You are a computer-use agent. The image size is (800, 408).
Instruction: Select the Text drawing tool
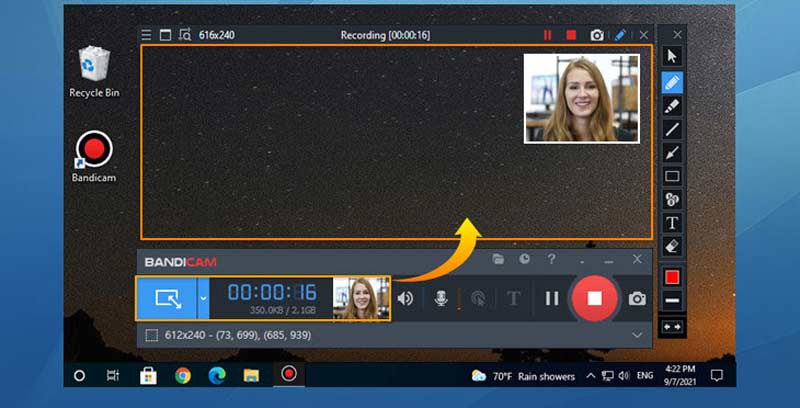pyautogui.click(x=672, y=223)
